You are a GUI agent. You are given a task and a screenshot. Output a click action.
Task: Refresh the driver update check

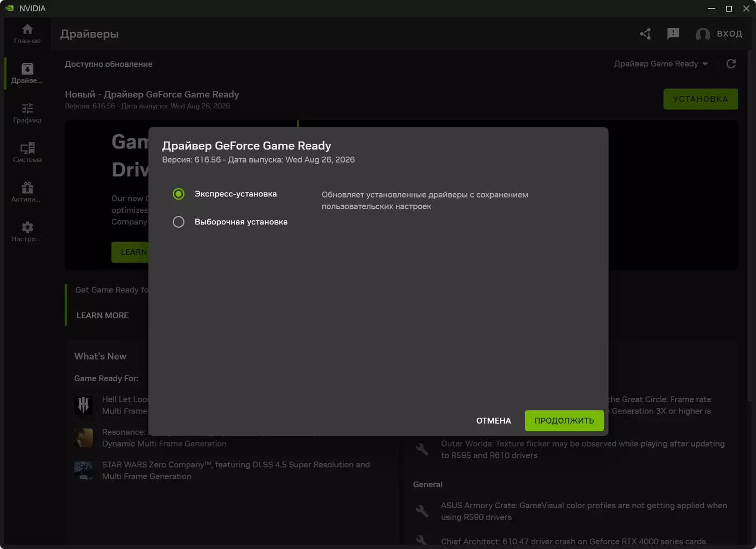pyautogui.click(x=731, y=64)
